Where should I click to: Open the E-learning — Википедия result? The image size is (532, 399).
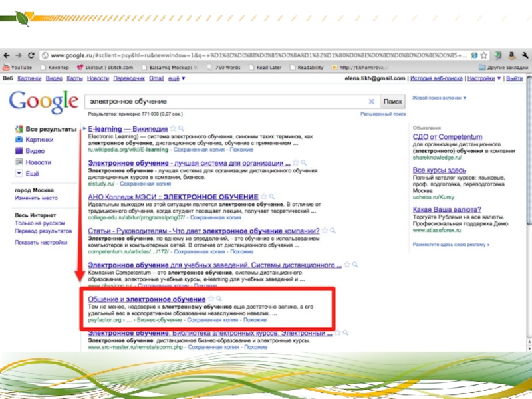click(128, 129)
